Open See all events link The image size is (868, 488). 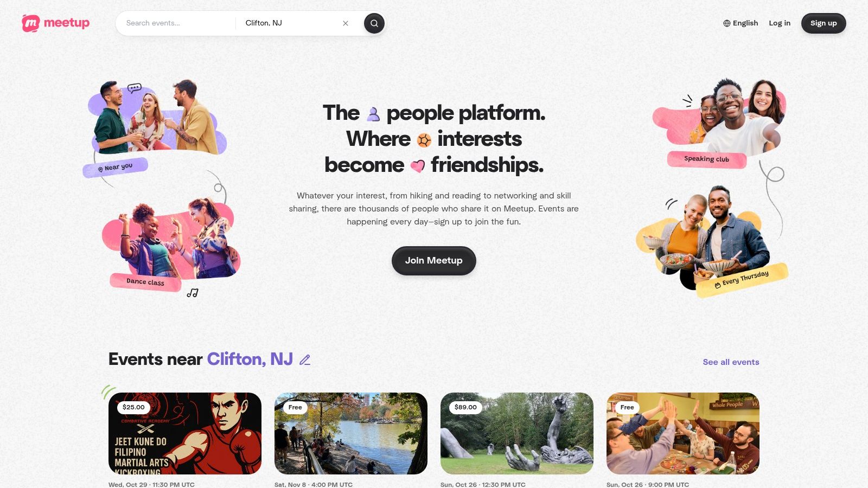[x=731, y=362]
